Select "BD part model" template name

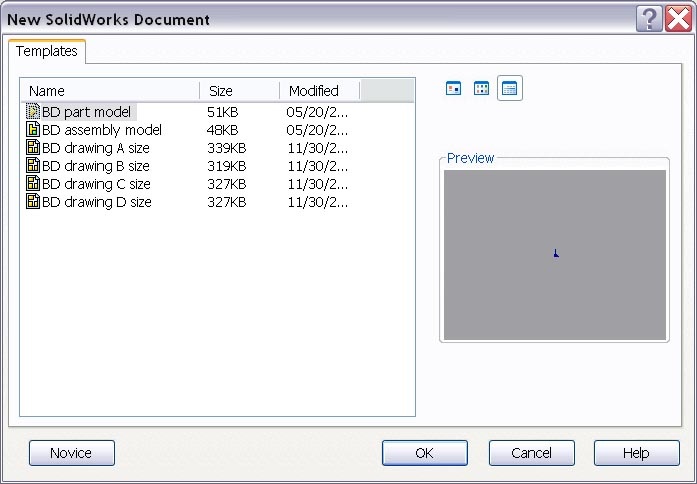tap(87, 112)
